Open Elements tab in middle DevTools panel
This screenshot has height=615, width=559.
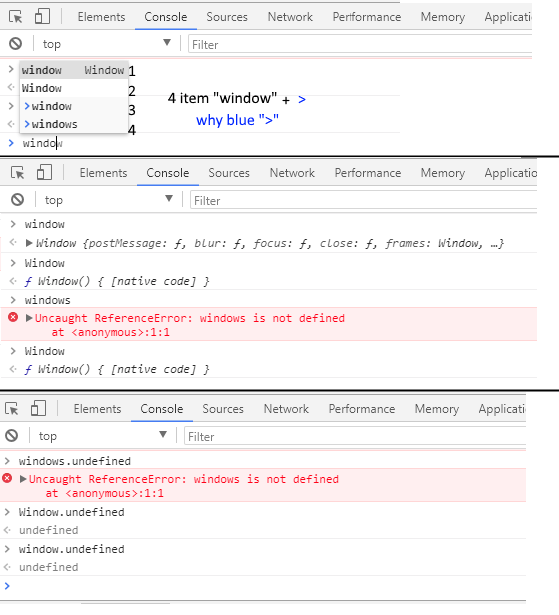(103, 173)
